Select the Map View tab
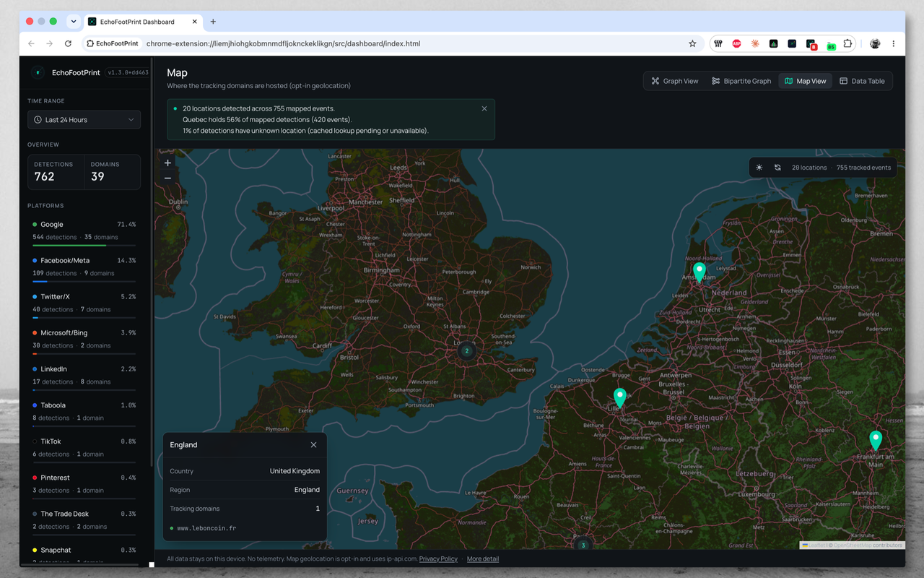Viewport: 924px width, 578px height. [805, 81]
